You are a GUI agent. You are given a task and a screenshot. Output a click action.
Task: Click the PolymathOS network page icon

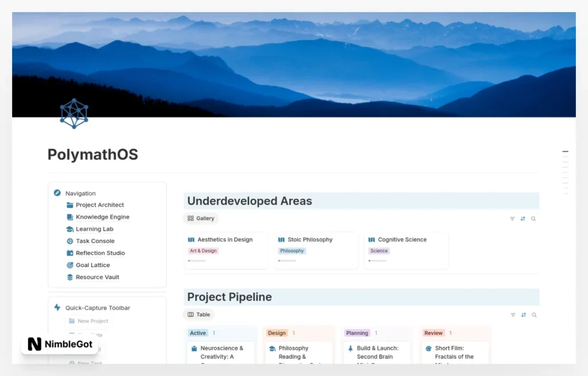pyautogui.click(x=74, y=113)
